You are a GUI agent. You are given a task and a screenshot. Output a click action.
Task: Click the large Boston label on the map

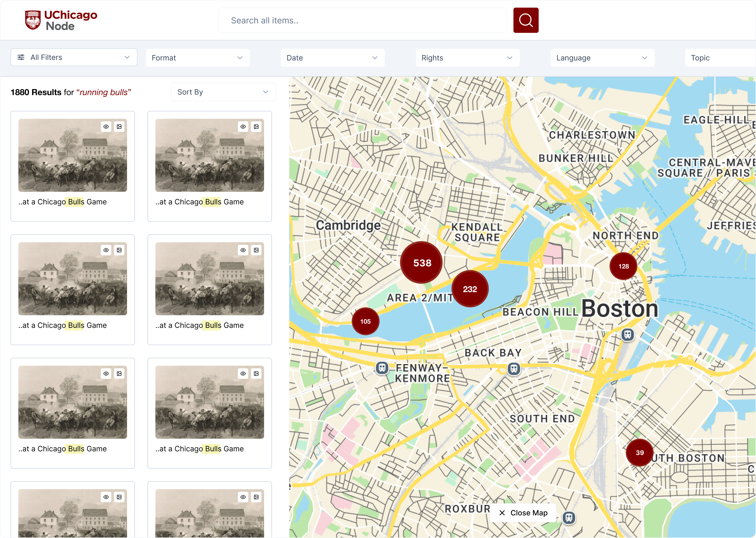[x=619, y=308]
